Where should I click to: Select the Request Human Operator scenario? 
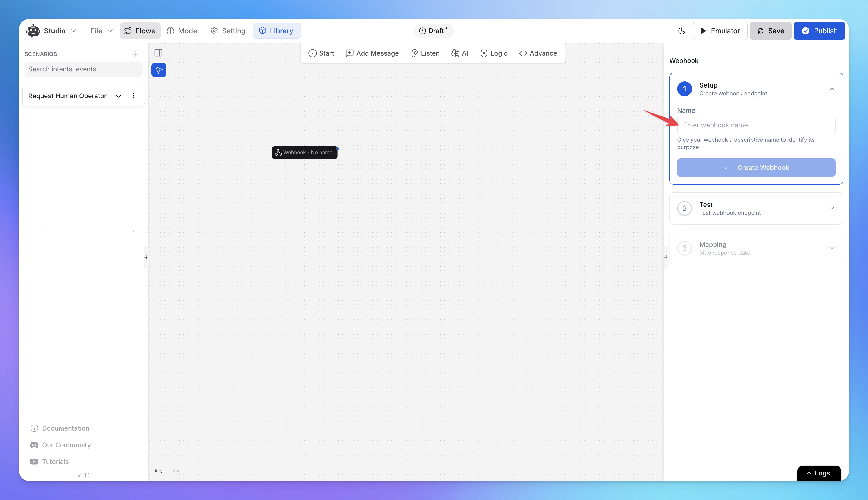point(67,96)
